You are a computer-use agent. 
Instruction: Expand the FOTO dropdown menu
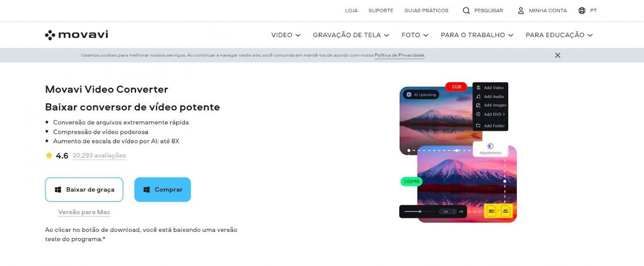pos(415,35)
